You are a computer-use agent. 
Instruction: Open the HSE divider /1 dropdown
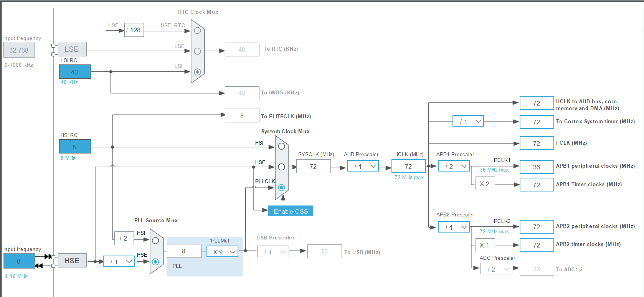[x=119, y=262]
